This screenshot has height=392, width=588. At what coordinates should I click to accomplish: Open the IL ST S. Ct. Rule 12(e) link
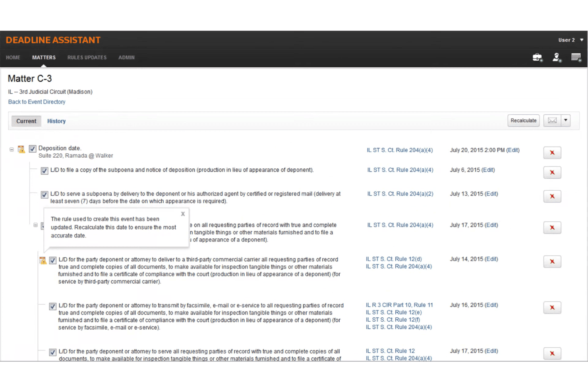pyautogui.click(x=394, y=313)
